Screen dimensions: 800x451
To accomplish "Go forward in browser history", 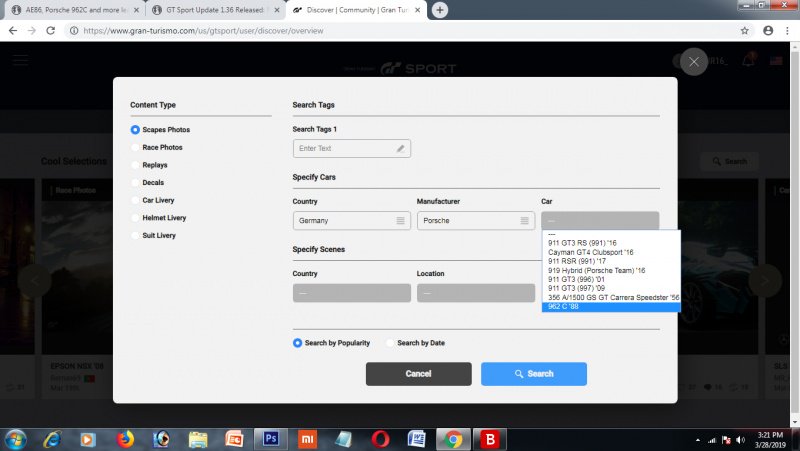I will click(x=32, y=31).
